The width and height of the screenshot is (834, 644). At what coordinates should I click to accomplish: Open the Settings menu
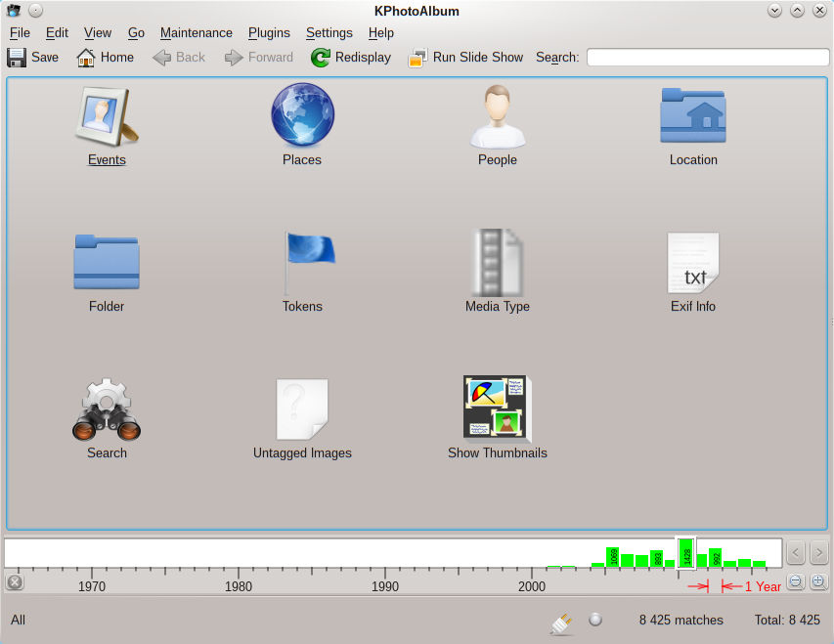coord(329,33)
